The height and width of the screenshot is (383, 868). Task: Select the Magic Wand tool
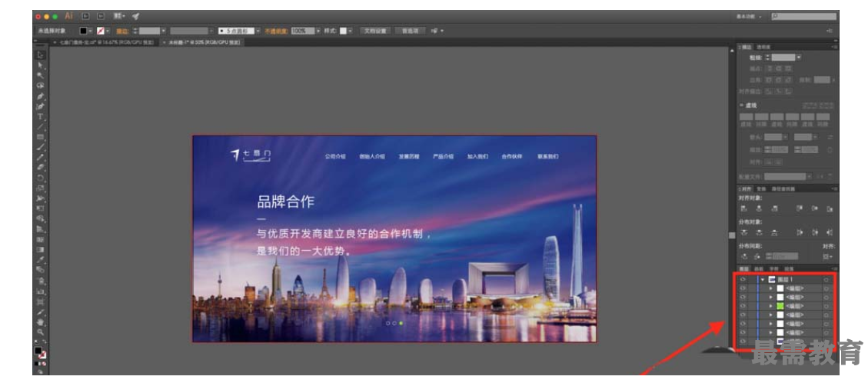point(41,76)
